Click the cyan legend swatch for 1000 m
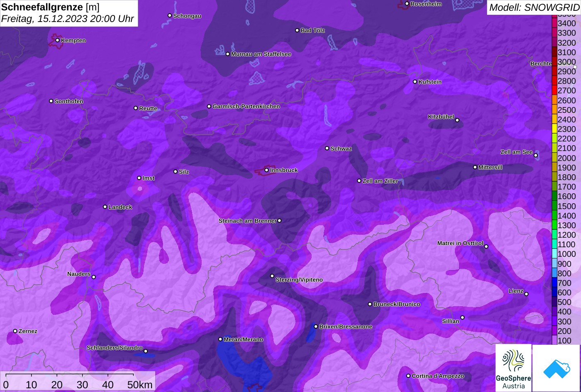Image resolution: width=581 pixels, height=392 pixels. tap(554, 254)
